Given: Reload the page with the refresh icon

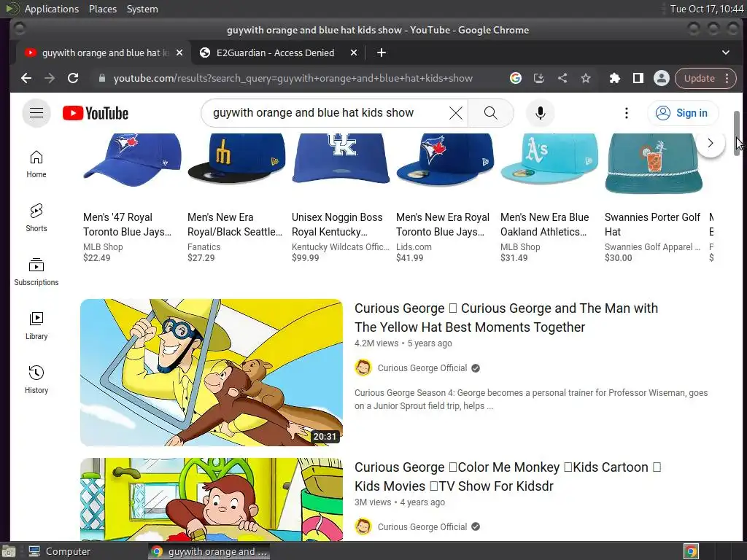Looking at the screenshot, I should pyautogui.click(x=73, y=78).
